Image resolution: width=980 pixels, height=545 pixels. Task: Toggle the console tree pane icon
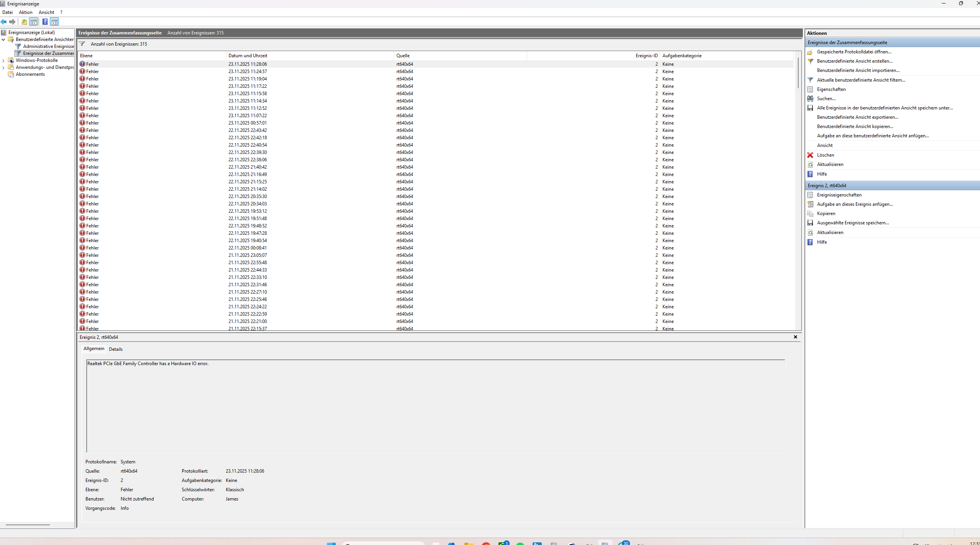[x=34, y=22]
